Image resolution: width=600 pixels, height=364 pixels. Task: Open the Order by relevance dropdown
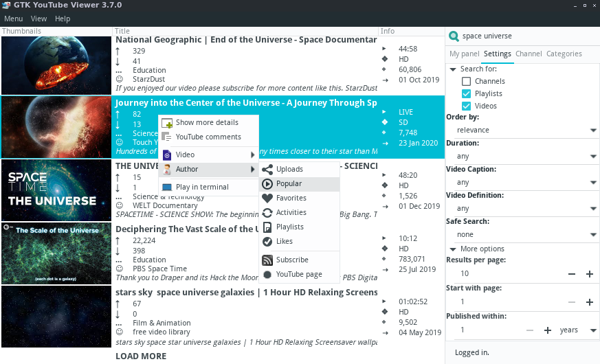coord(526,130)
